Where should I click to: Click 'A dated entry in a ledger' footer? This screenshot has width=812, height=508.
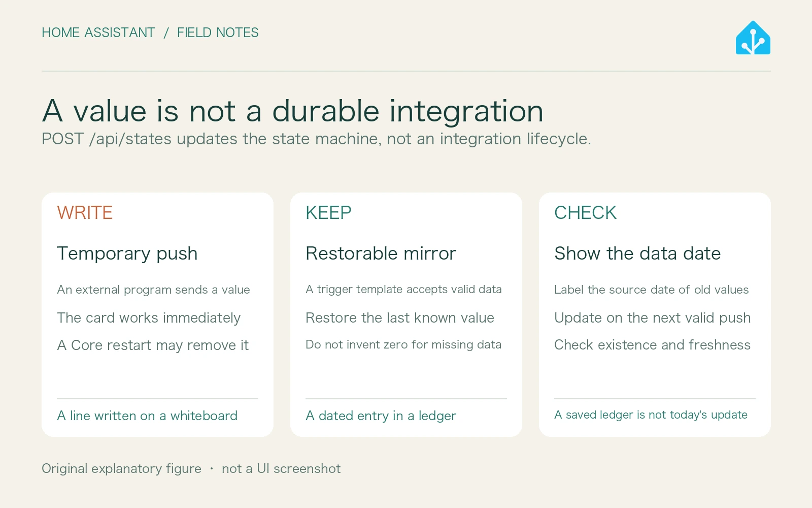(x=381, y=416)
